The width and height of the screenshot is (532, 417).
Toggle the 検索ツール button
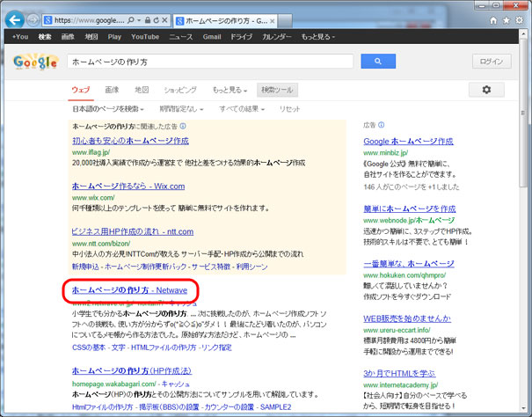click(x=277, y=90)
